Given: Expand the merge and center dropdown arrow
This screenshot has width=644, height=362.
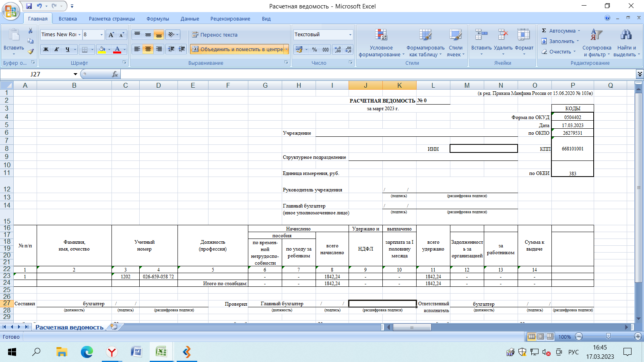Looking at the screenshot, I should pyautogui.click(x=286, y=49).
